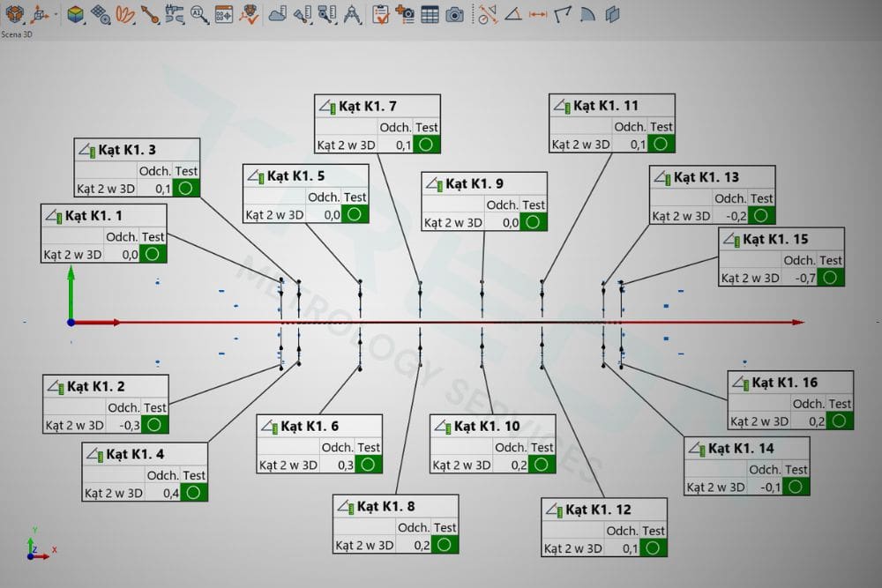Viewport: 882px width, 588px height.
Task: Select the colored surface comparison cube icon
Action: point(77,14)
